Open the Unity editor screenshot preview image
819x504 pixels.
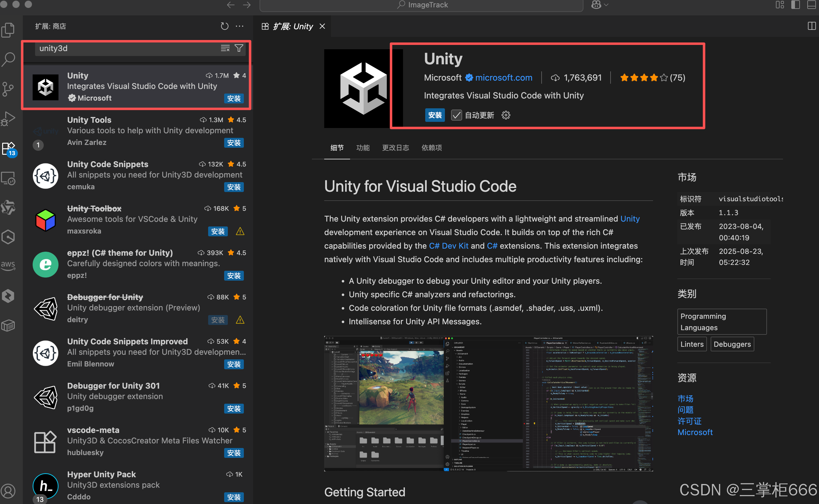coord(489,403)
